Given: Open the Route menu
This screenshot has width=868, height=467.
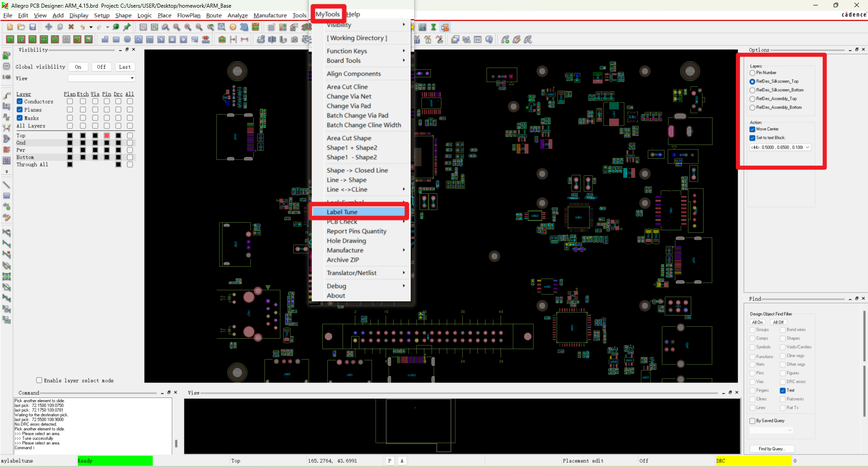Looking at the screenshot, I should pos(214,15).
